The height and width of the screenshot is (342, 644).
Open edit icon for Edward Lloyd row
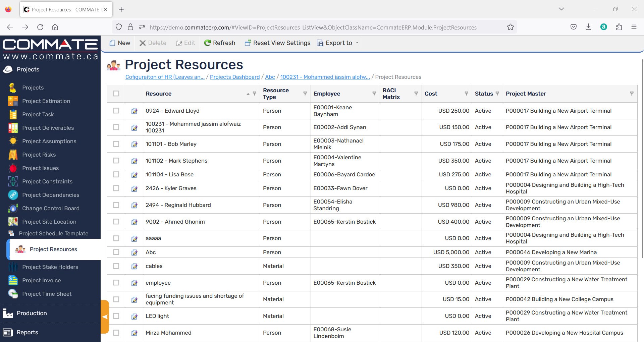click(134, 111)
